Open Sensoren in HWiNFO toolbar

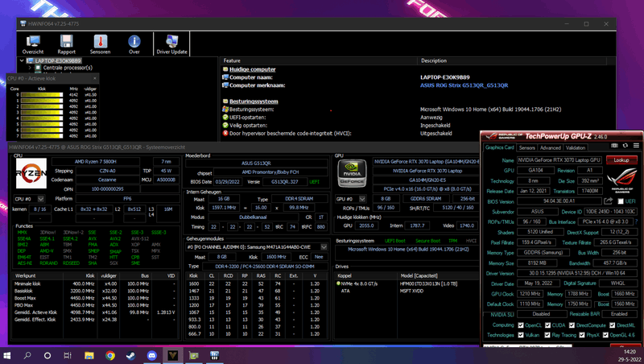click(x=100, y=44)
